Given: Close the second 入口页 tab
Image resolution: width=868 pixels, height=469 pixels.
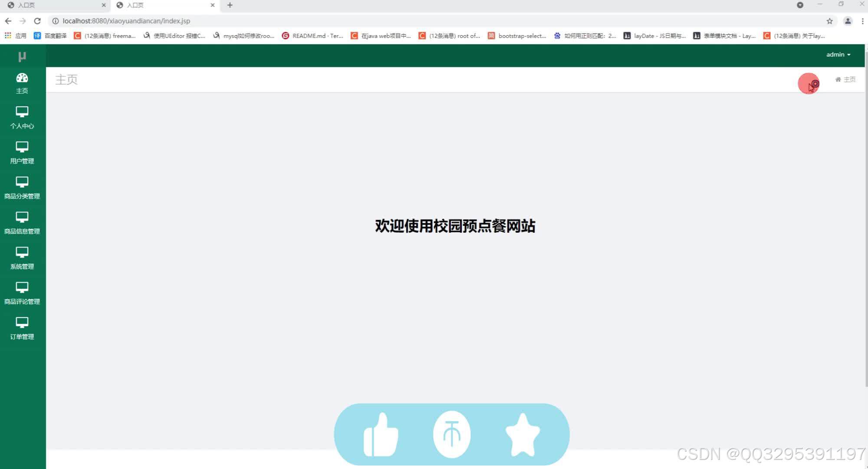Looking at the screenshot, I should (213, 5).
